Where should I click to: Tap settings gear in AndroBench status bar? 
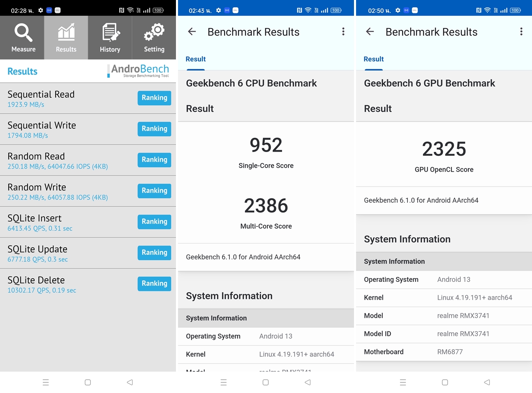[x=41, y=10]
